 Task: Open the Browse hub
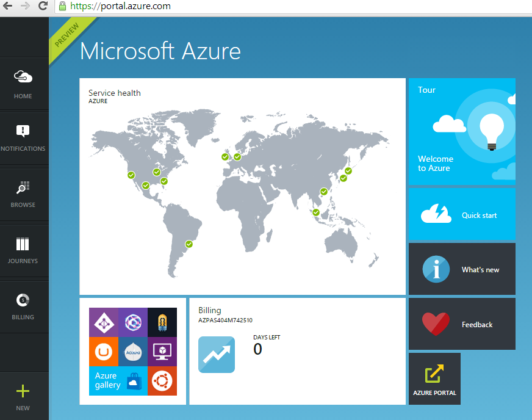point(23,195)
